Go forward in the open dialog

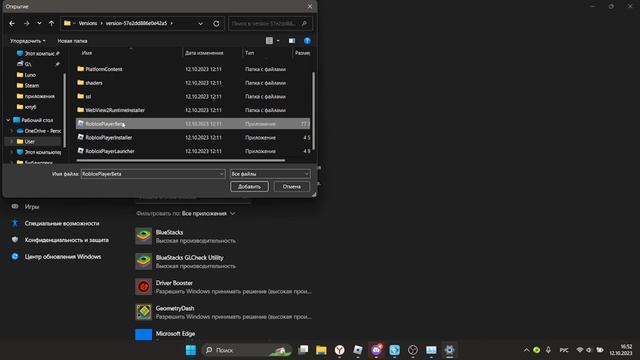(x=27, y=24)
